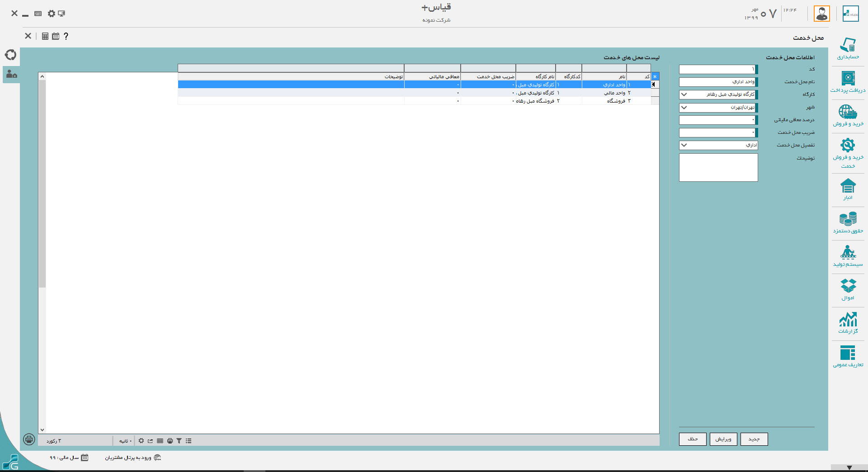
Task: Click the کدکارگاه column header
Action: (x=569, y=77)
